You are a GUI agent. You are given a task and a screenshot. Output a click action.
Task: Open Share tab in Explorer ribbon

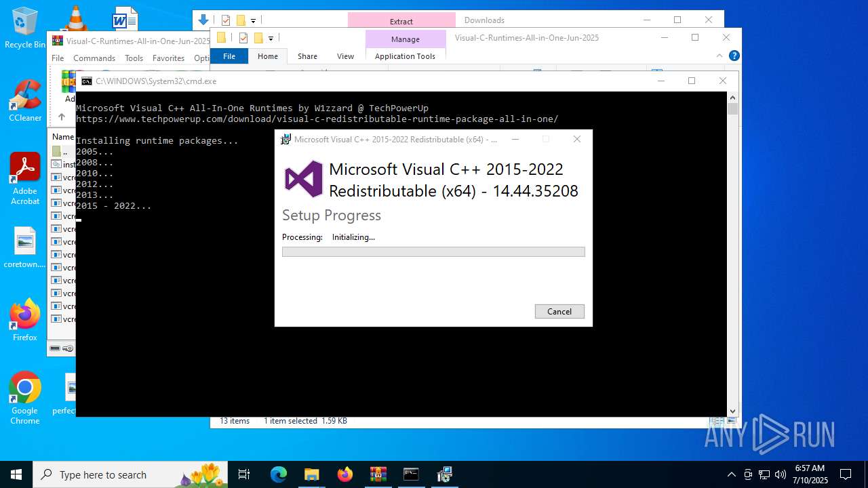coord(307,56)
